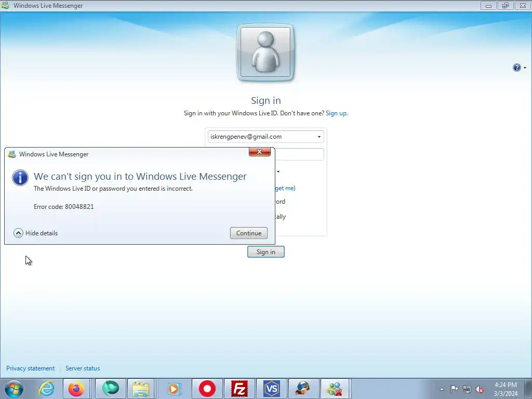
Task: Click the blue information icon in the dialog
Action: (20, 178)
